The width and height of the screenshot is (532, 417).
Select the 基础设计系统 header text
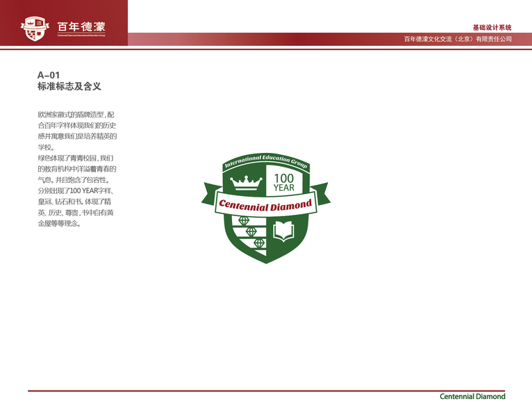(492, 28)
